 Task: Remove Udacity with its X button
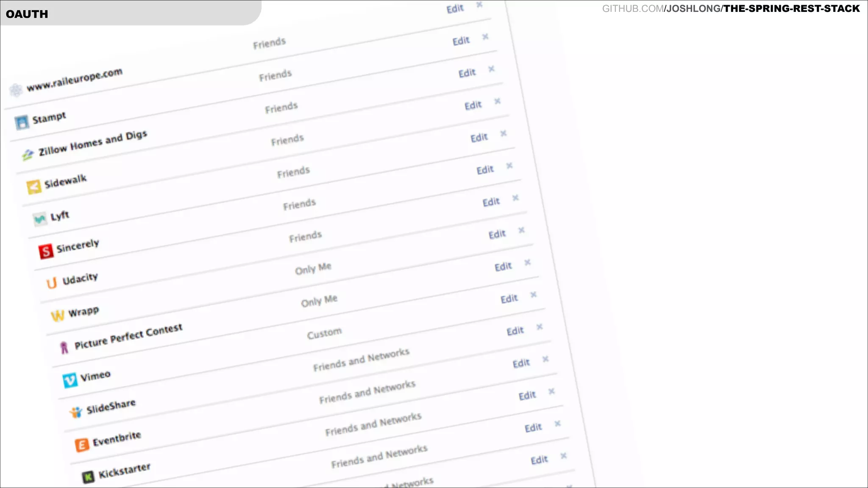527,262
